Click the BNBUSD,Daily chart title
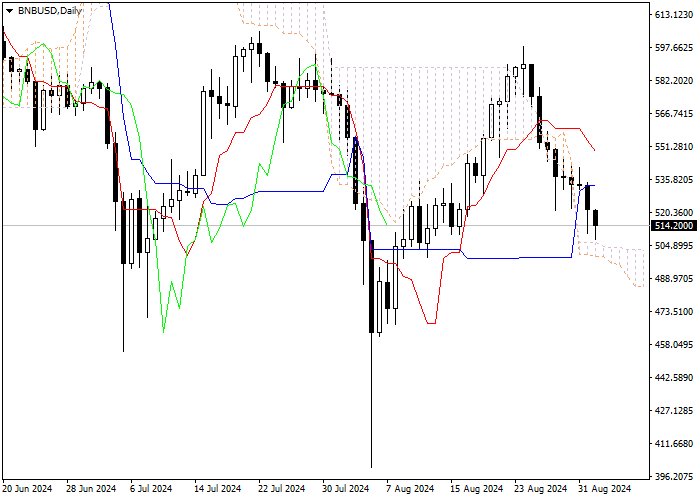 pyautogui.click(x=50, y=11)
